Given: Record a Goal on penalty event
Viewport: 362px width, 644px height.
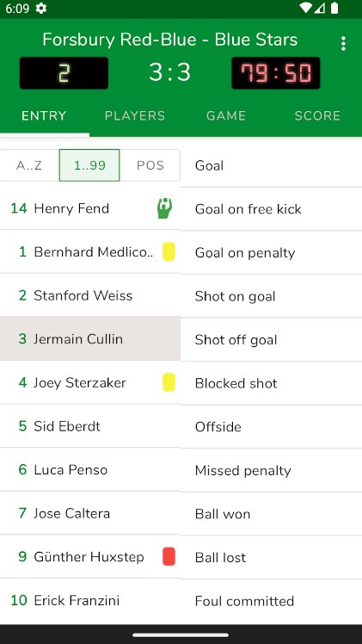Looking at the screenshot, I should click(272, 252).
